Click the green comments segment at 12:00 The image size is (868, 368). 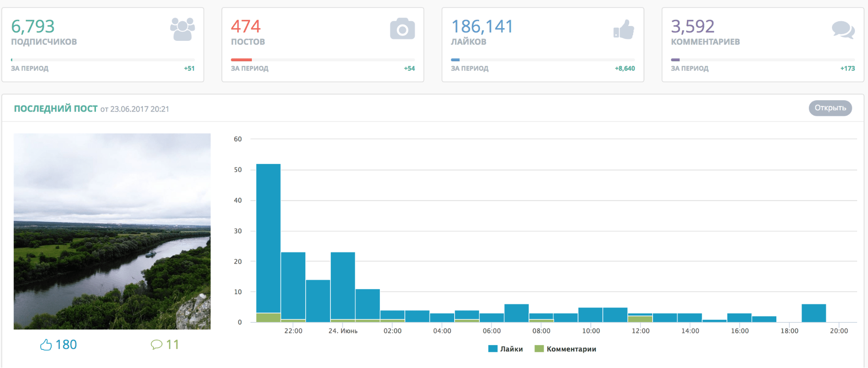(640, 319)
